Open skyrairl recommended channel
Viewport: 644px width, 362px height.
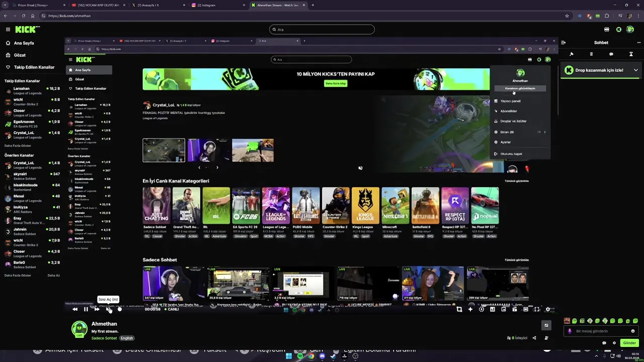(32, 176)
